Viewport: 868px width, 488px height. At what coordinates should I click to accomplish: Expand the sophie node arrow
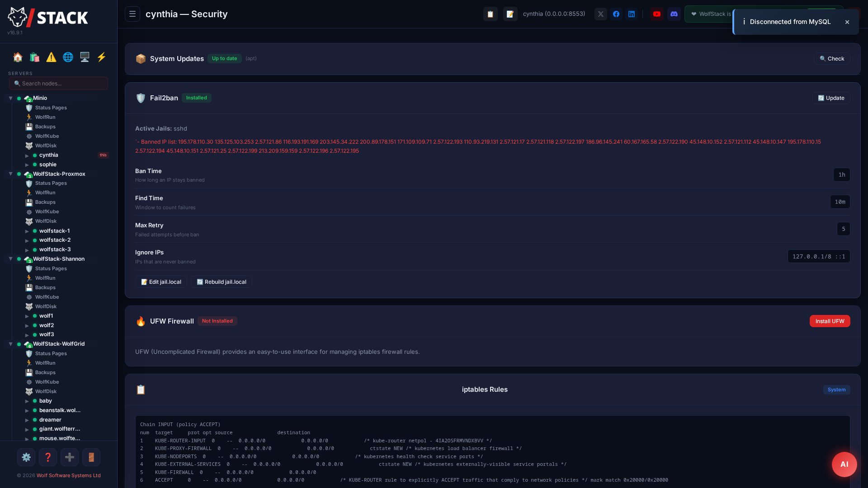click(x=27, y=165)
